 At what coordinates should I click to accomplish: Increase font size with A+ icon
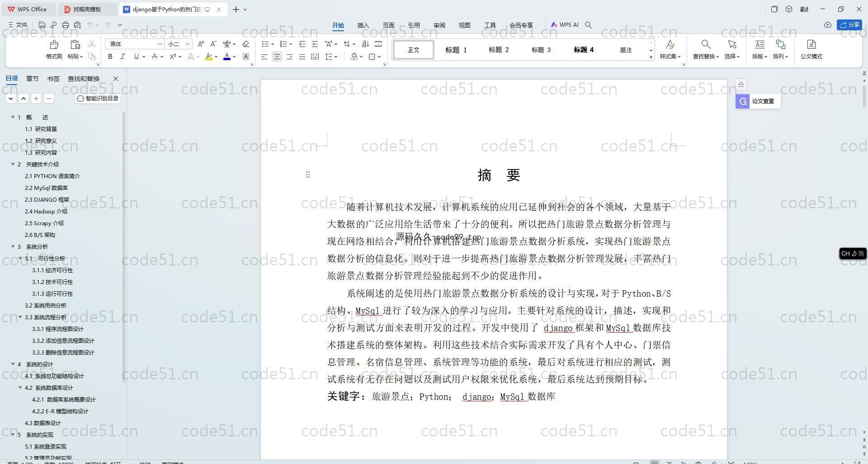201,44
